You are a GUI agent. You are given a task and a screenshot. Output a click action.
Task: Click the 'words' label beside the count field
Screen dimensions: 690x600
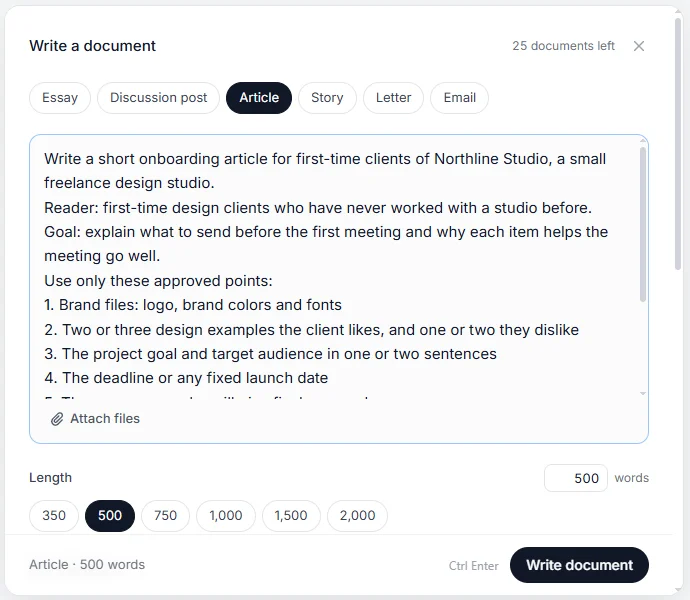(631, 478)
